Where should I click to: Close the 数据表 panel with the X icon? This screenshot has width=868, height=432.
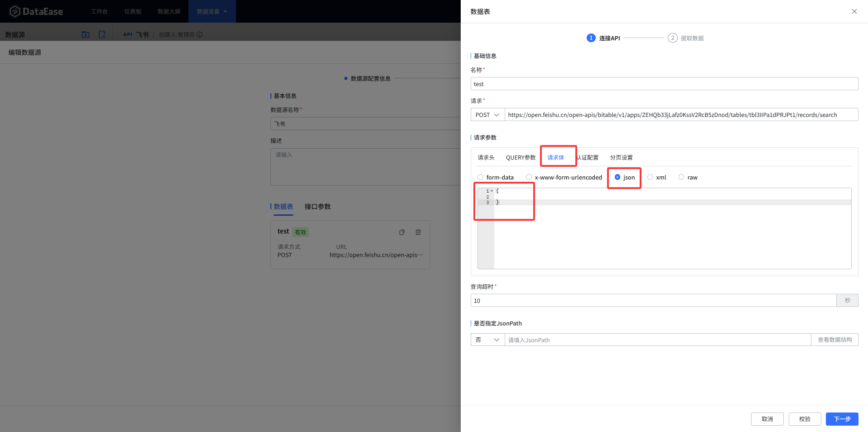click(854, 11)
